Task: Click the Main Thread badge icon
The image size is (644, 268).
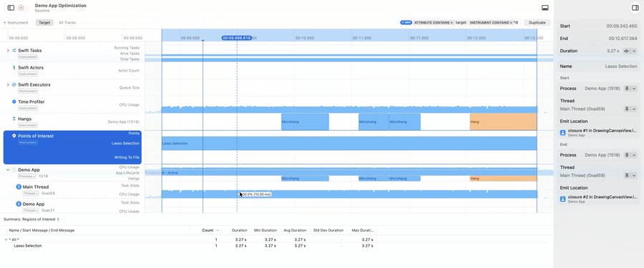Action: (19, 187)
